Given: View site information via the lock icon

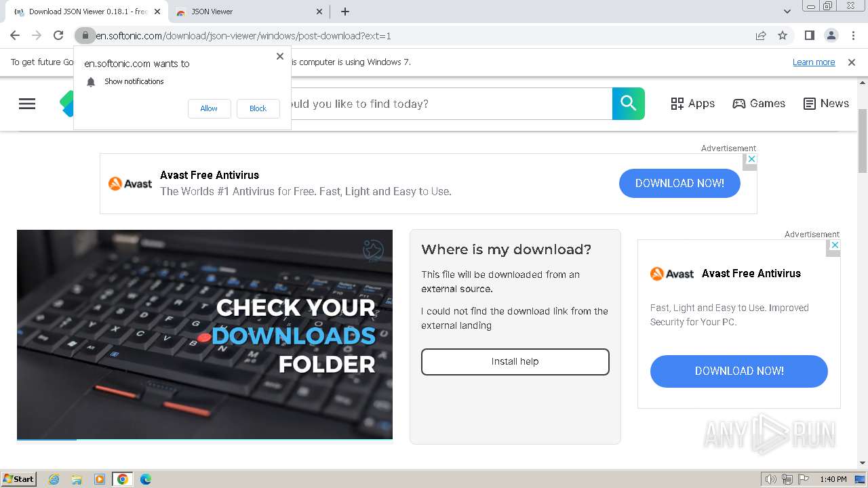Looking at the screenshot, I should [x=85, y=35].
